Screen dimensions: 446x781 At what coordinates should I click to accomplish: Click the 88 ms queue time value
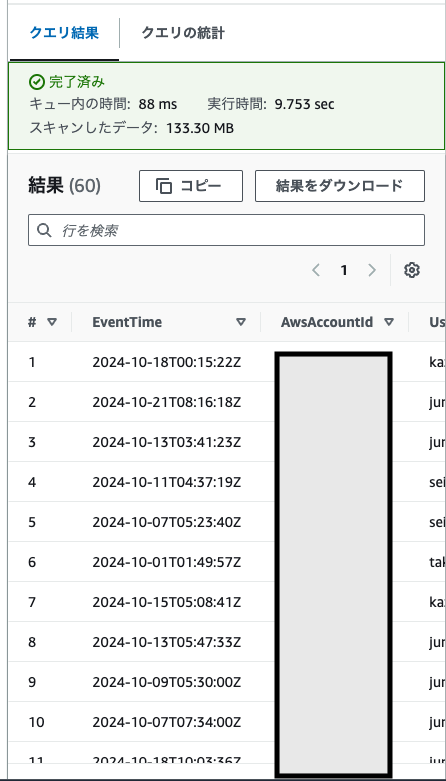[x=157, y=105]
